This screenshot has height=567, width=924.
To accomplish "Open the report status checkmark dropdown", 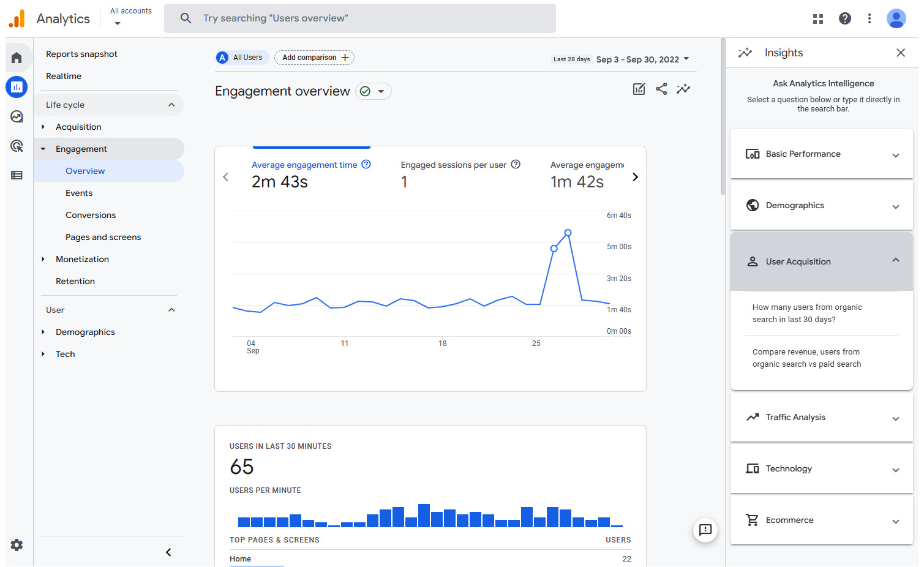I will (x=373, y=91).
